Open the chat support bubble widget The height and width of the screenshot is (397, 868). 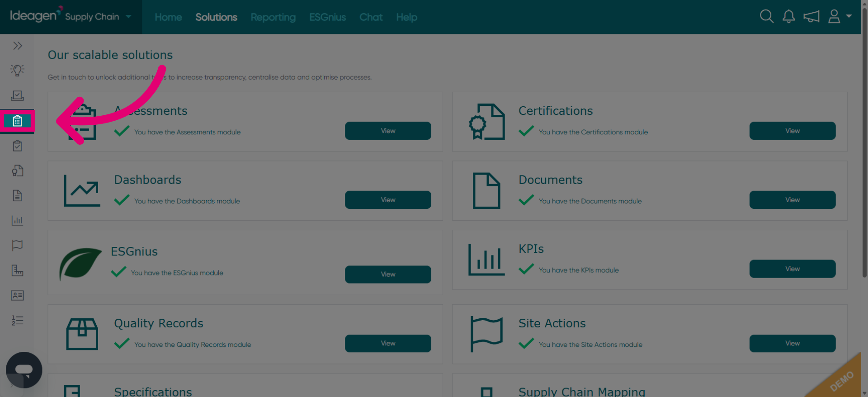(24, 370)
